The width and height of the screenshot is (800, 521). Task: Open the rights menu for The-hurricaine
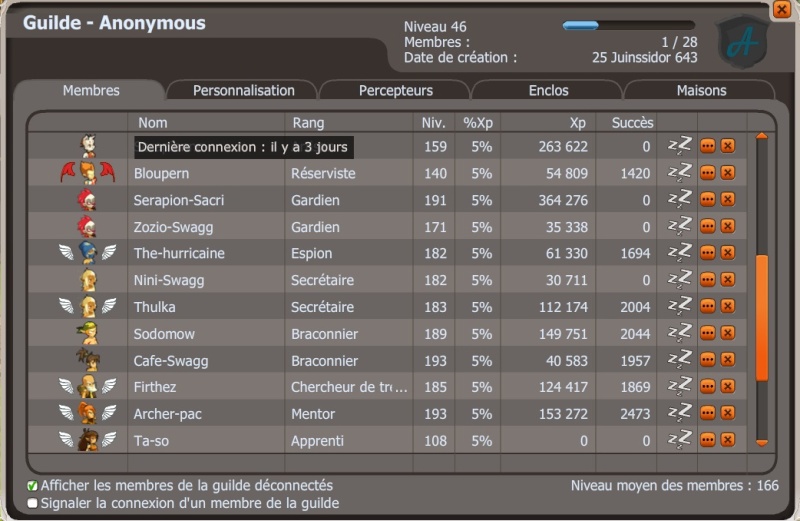[708, 253]
